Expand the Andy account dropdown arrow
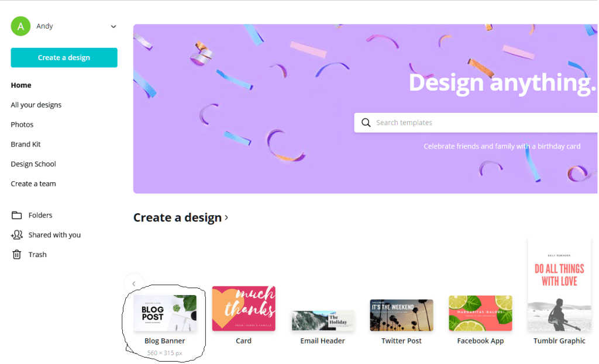This screenshot has width=599, height=364. 113,26
